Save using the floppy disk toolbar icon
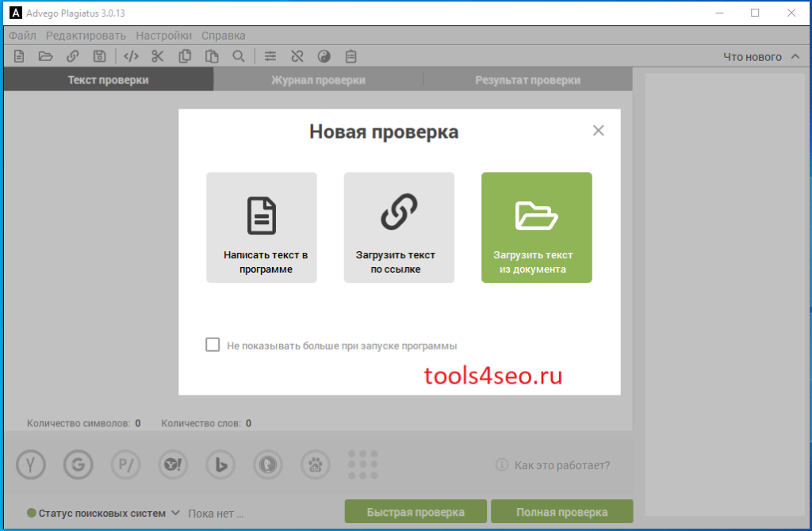 click(99, 56)
